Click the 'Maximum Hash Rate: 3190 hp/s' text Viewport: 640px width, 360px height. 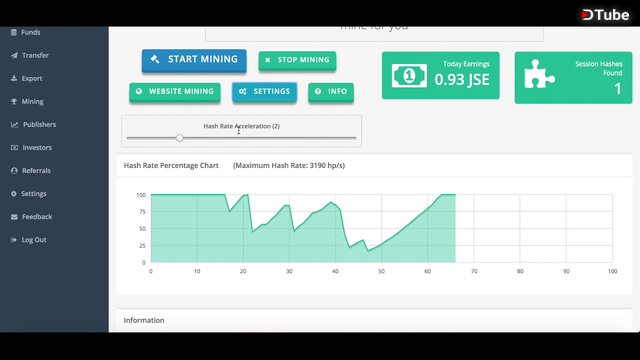tap(289, 166)
